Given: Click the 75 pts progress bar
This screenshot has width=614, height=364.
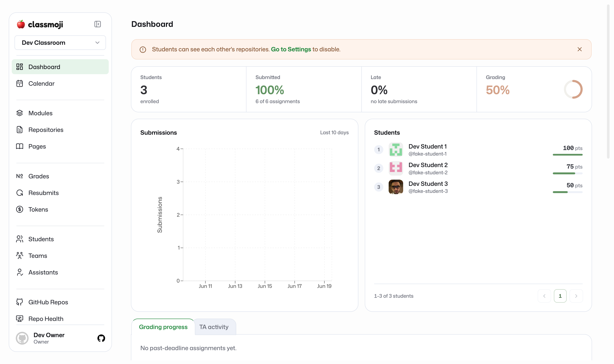Looking at the screenshot, I should click(x=568, y=173).
